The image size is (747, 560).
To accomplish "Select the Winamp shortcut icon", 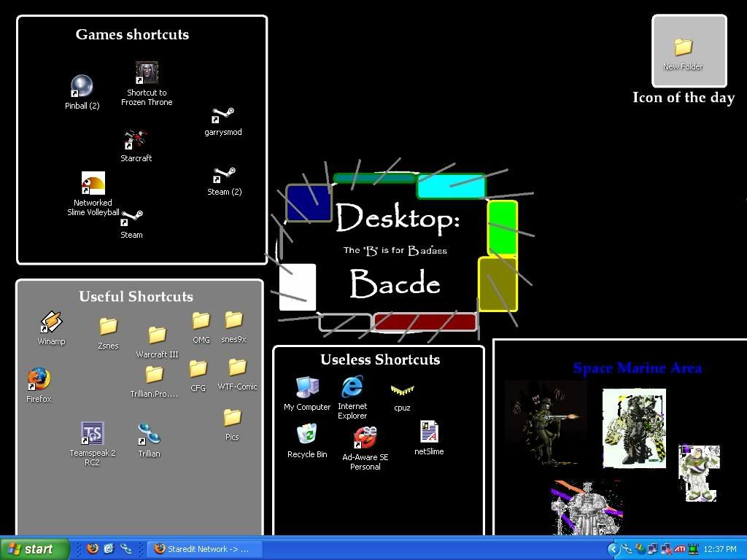I will (51, 322).
